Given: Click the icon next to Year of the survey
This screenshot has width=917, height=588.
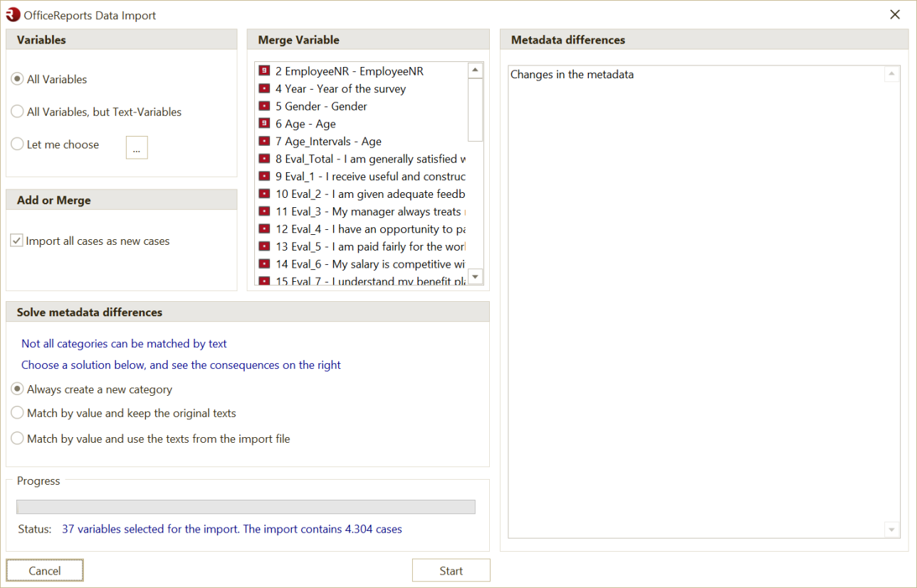Looking at the screenshot, I should point(264,88).
